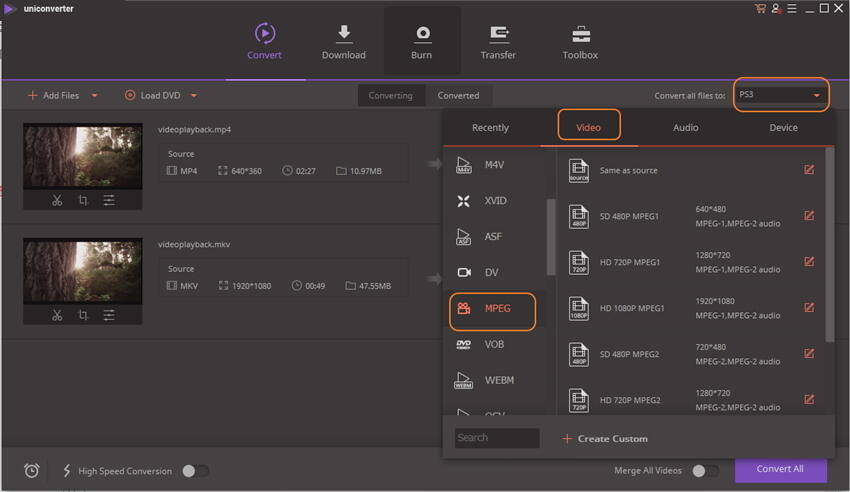Click the videoplayback.mkv thumbnail
This screenshot has height=492, width=850.
[82, 271]
